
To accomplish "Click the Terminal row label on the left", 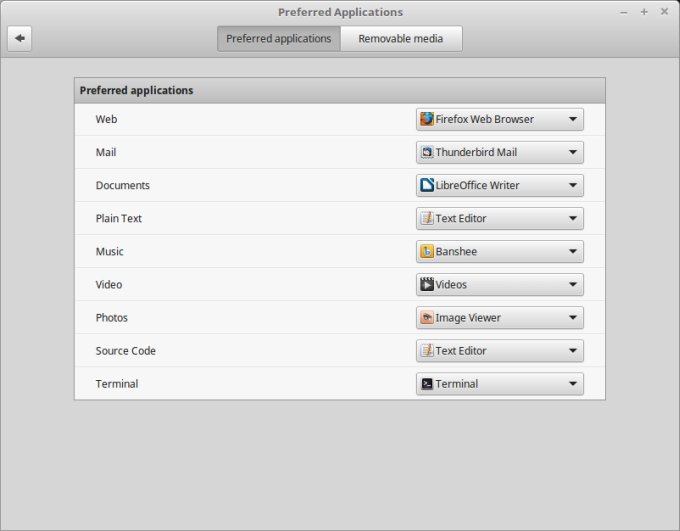I will 117,384.
